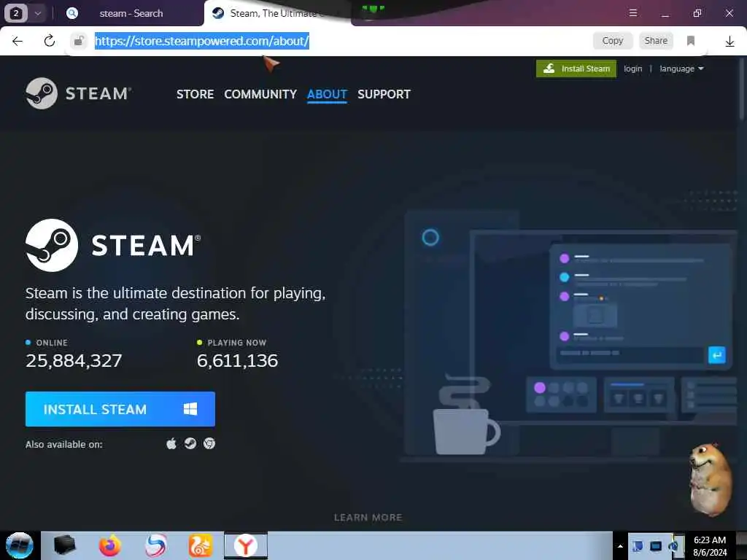Click the browser back arrow
747x560 pixels.
[18, 41]
